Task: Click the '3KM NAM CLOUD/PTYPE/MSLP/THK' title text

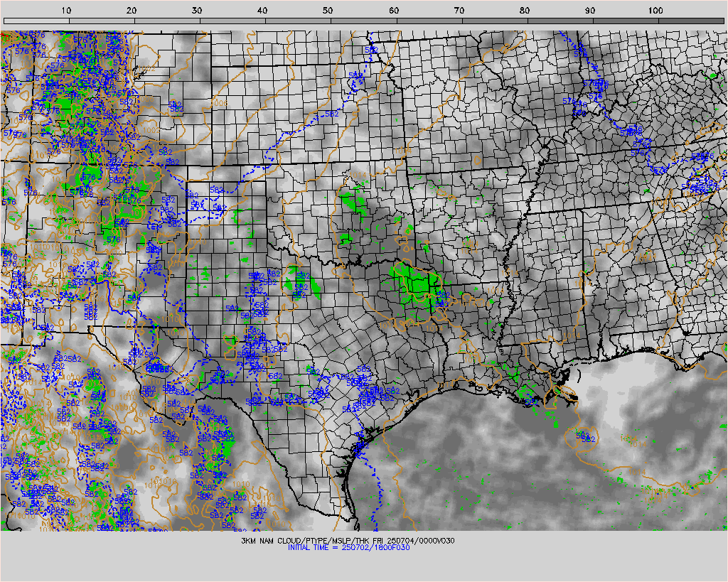Action: 305,541
